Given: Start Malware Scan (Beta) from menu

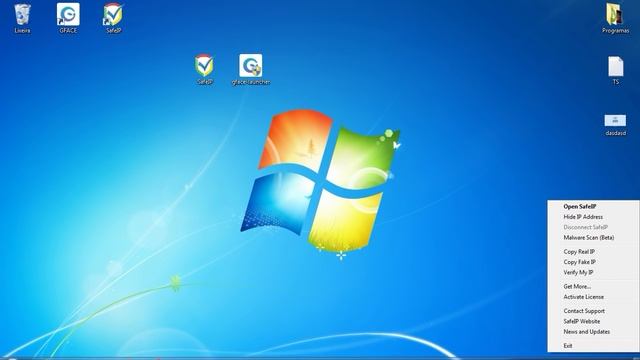Looking at the screenshot, I should pyautogui.click(x=593, y=238).
